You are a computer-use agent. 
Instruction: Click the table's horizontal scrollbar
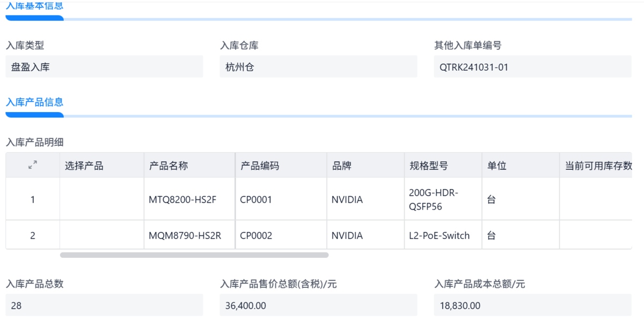point(194,255)
